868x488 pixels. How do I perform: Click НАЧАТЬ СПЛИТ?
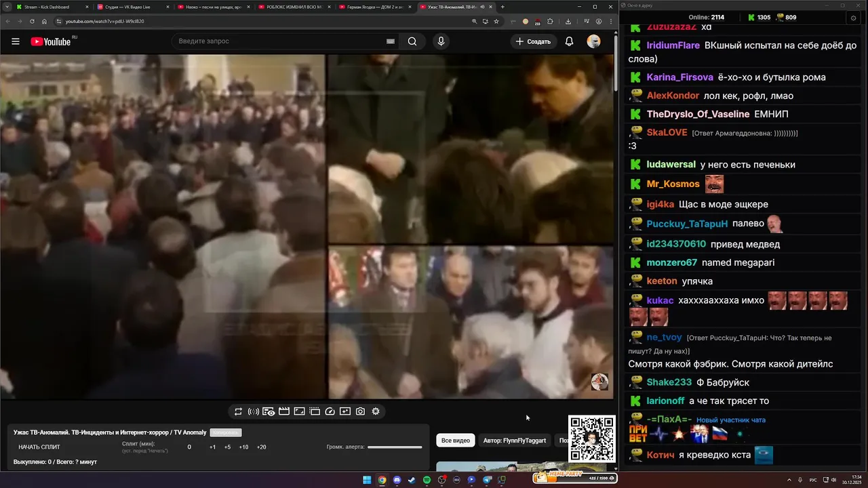pos(39,447)
